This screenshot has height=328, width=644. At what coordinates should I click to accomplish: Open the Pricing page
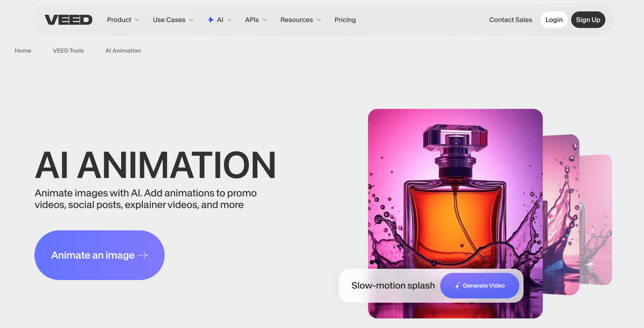coord(345,20)
